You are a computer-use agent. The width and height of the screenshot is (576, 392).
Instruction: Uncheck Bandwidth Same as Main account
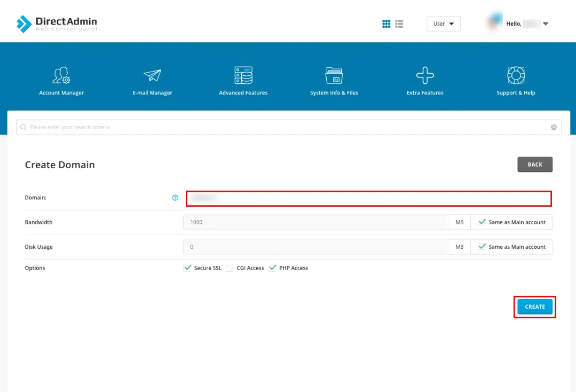482,222
